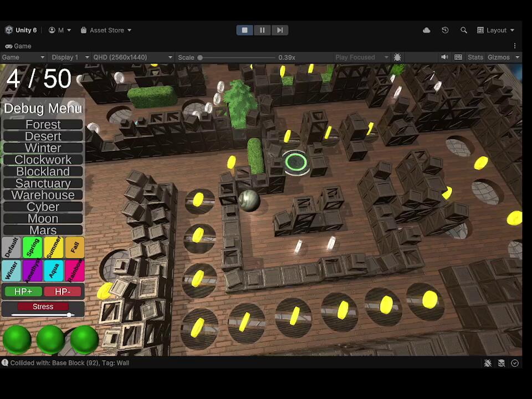Load the Warehouse stage from Debug Menu
532x399 pixels.
(x=43, y=195)
